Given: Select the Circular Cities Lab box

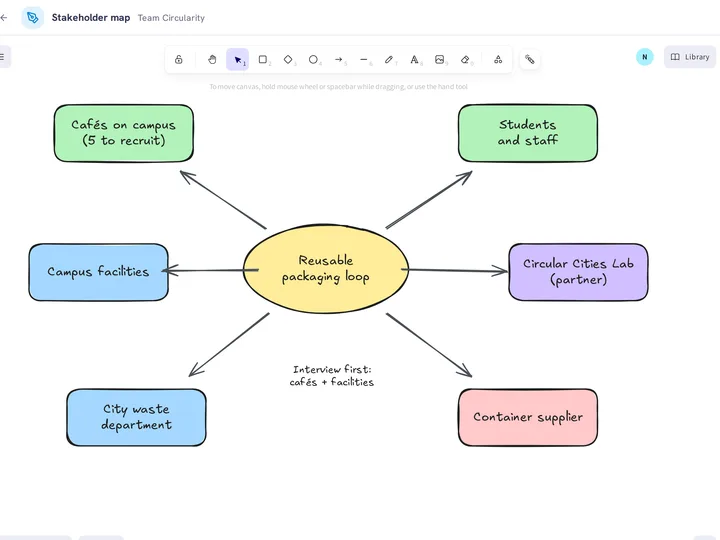Looking at the screenshot, I should 578,272.
